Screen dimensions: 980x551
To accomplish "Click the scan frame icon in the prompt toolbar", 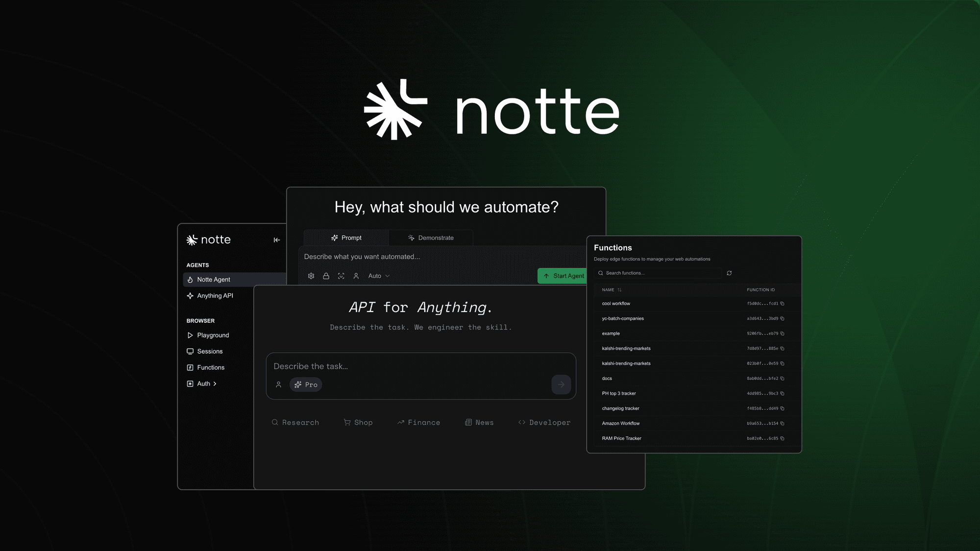I will (x=341, y=276).
